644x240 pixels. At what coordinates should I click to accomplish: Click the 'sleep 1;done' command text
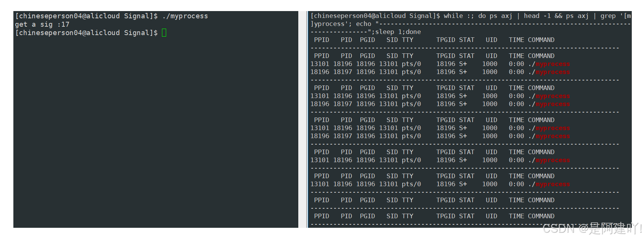click(398, 32)
